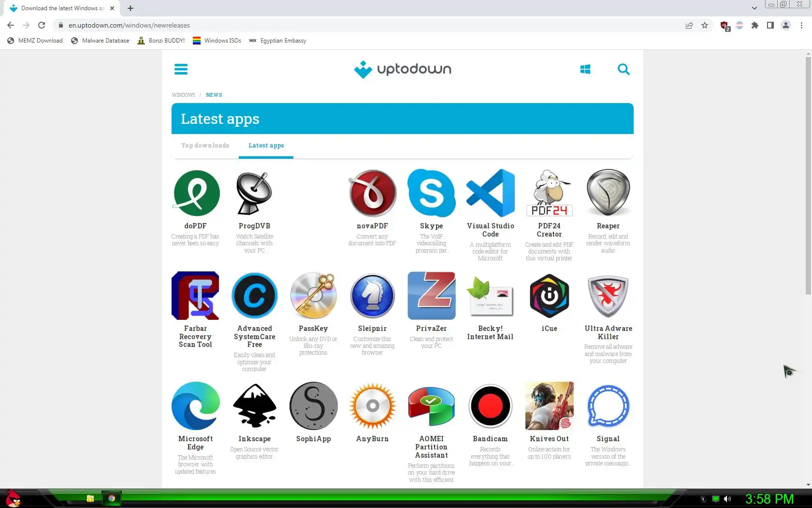Switch to the Top downloads tab
Screen dimensions: 812x508
(205, 146)
